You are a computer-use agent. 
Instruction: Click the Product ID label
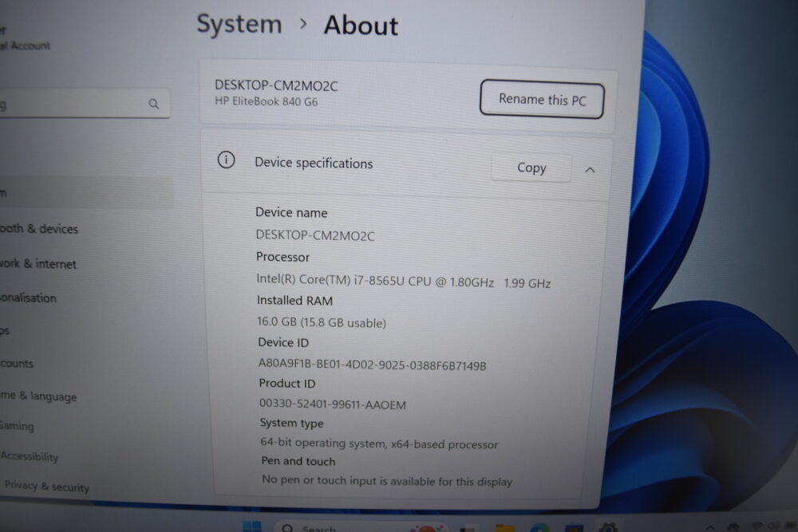click(x=287, y=383)
